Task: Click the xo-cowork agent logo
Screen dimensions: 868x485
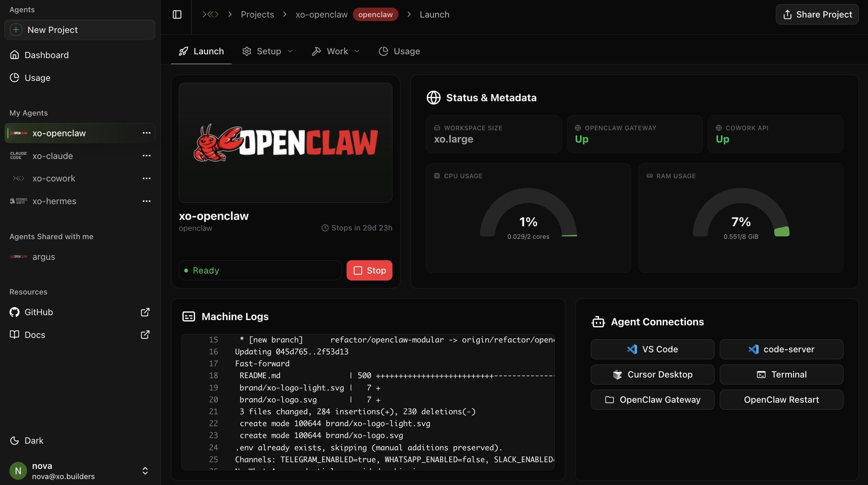Action: pos(19,178)
